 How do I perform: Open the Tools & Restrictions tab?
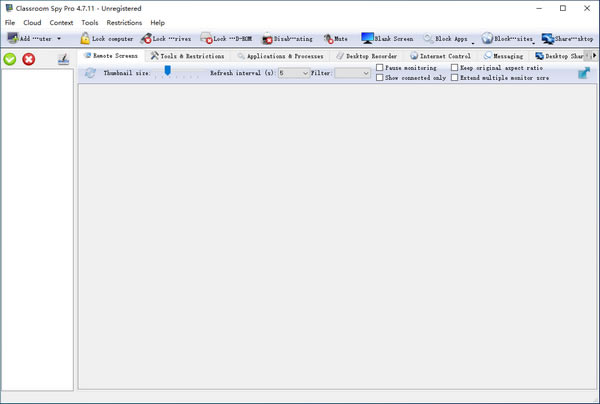pos(187,56)
